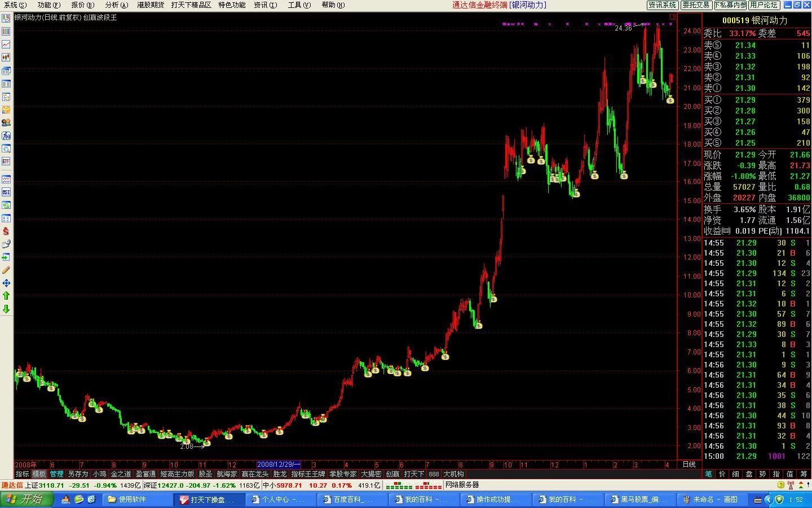Click the red dollar sign sidebar icon
812x508 pixels.
[6, 231]
